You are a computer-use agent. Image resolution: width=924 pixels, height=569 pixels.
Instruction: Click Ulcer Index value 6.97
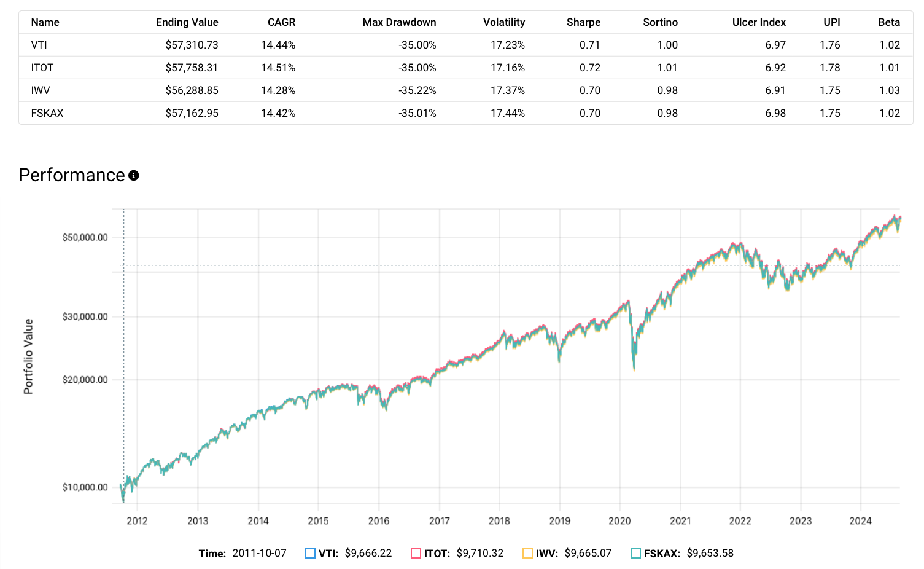coord(775,45)
